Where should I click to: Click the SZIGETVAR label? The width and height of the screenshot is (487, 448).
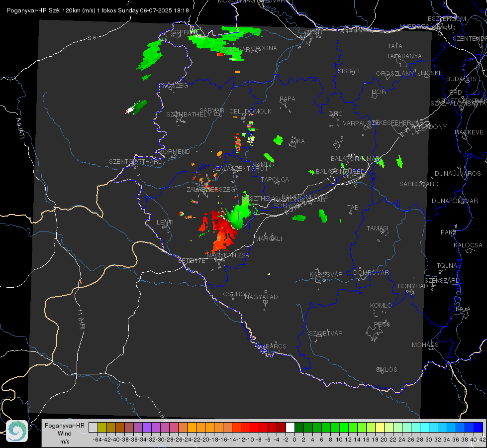pos(325,334)
